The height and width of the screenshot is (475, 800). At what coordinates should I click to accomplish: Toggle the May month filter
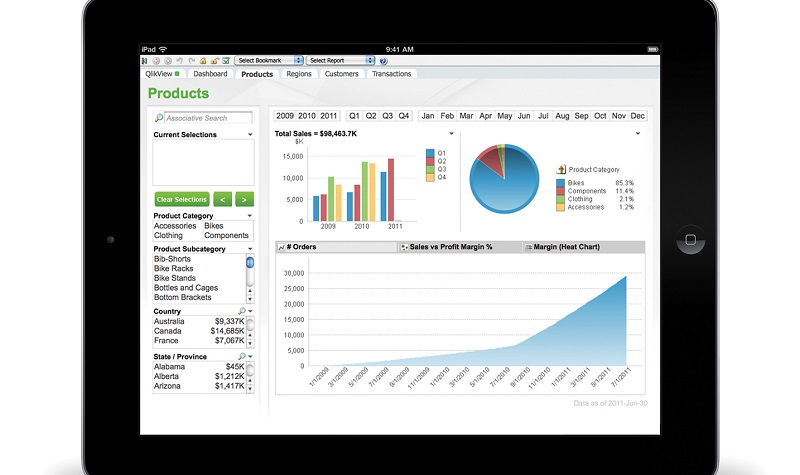click(x=505, y=116)
